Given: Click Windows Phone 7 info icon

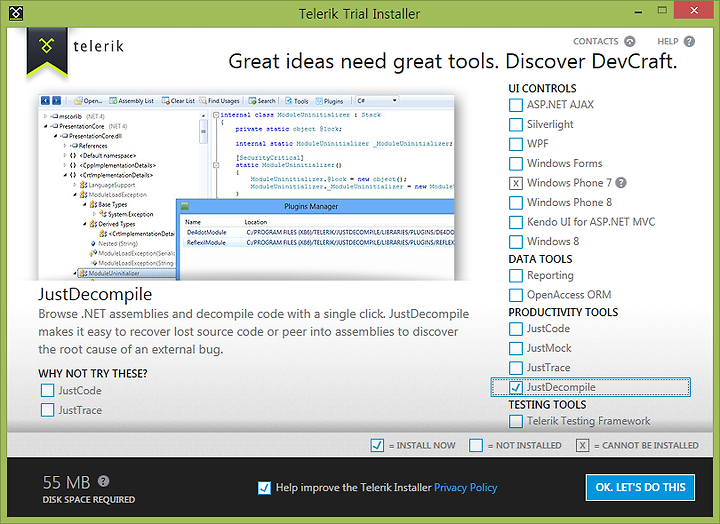Looking at the screenshot, I should [621, 183].
